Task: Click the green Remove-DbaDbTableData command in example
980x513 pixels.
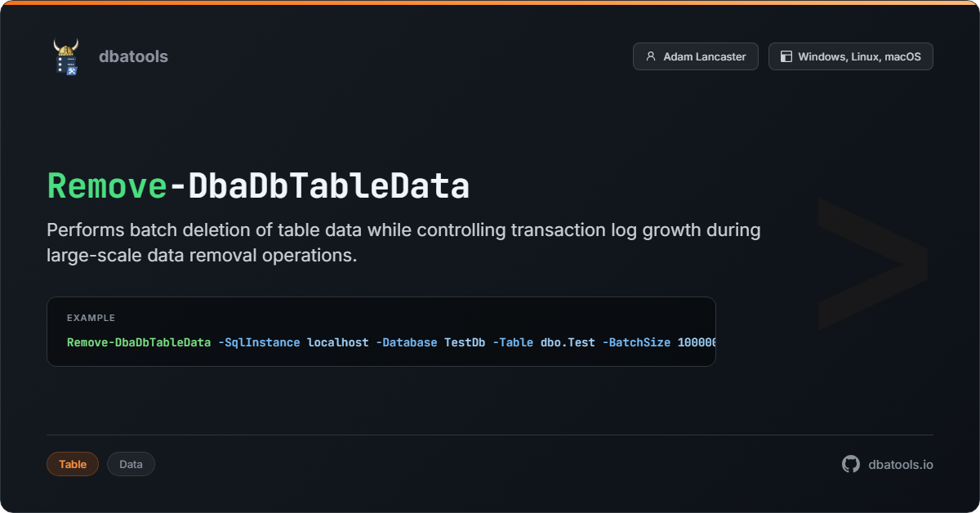Action: click(x=139, y=342)
